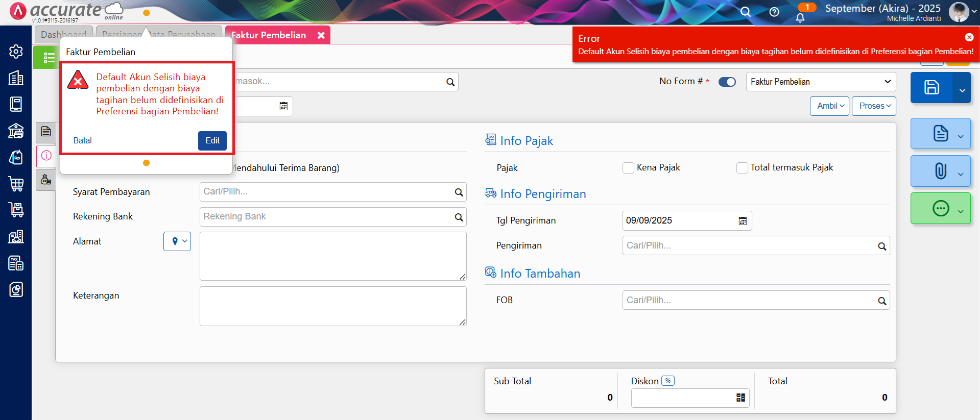Viewport: 980px width, 420px height.
Task: Click into the Keterangan text area
Action: point(332,306)
